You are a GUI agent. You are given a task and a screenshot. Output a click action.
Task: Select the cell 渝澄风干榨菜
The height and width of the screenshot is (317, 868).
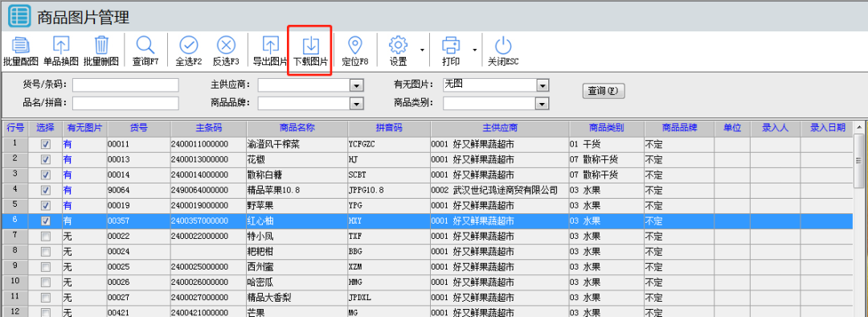point(297,144)
